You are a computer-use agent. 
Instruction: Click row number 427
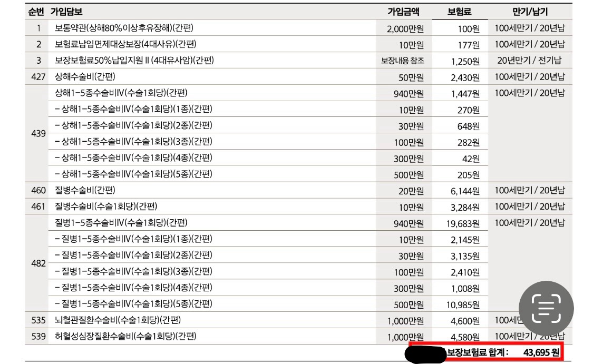tap(38, 77)
